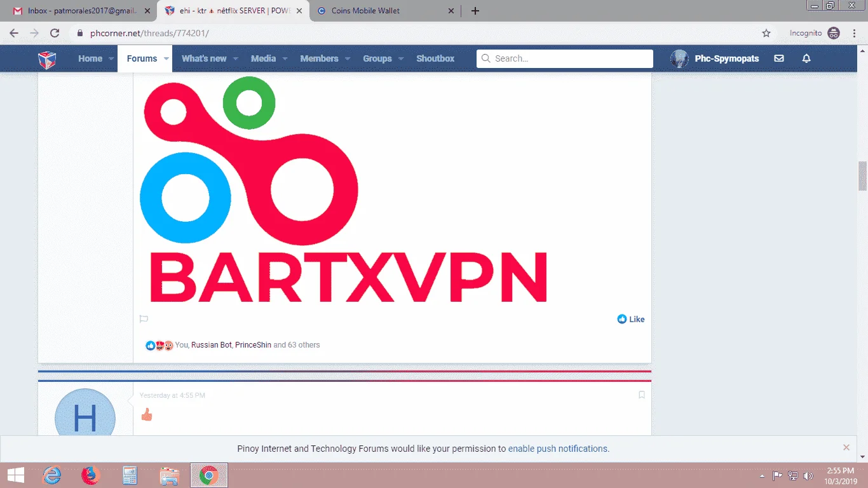Reload the current page
This screenshot has width=868, height=488.
[x=55, y=33]
